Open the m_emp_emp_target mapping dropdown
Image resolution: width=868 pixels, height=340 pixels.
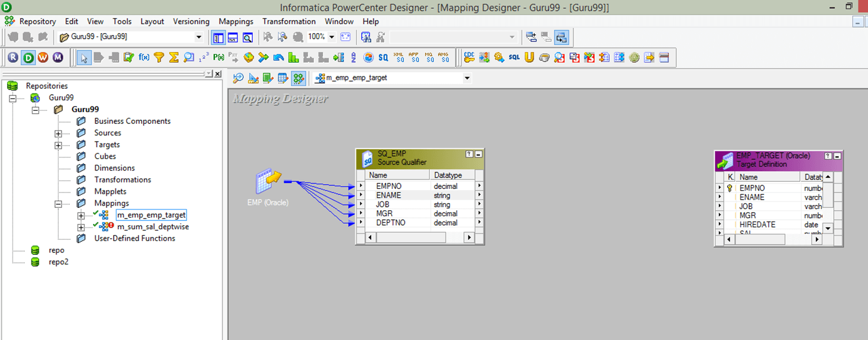pos(467,78)
